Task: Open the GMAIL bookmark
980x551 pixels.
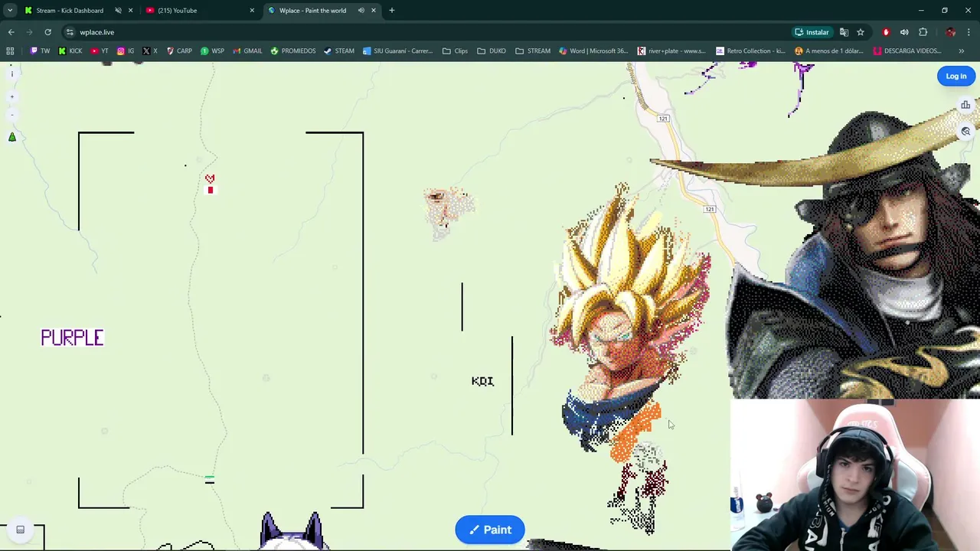Action: [247, 51]
